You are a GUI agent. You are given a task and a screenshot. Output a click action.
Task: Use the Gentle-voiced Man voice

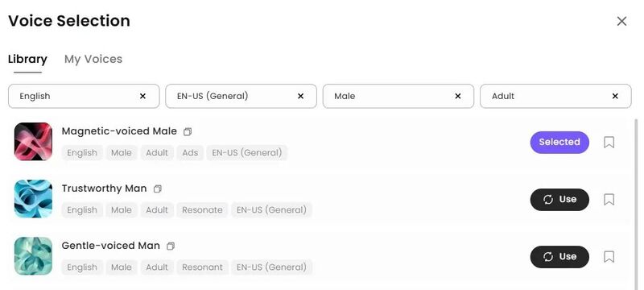pyautogui.click(x=559, y=257)
